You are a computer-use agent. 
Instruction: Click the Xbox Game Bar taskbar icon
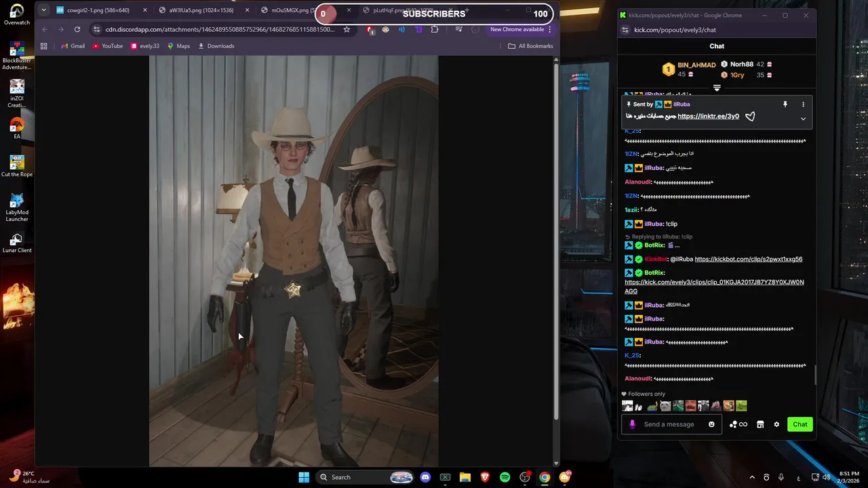coord(445,477)
